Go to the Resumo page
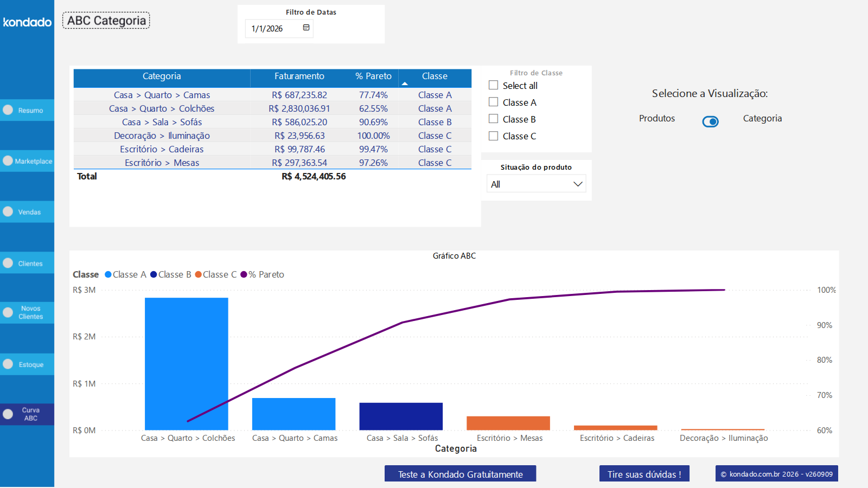This screenshot has height=488, width=868. (27, 110)
